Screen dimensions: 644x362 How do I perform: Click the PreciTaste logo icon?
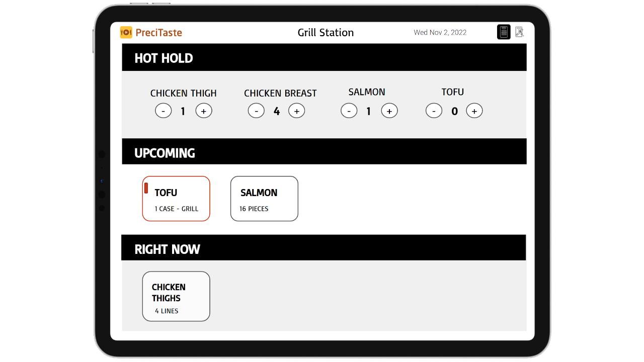pyautogui.click(x=126, y=33)
